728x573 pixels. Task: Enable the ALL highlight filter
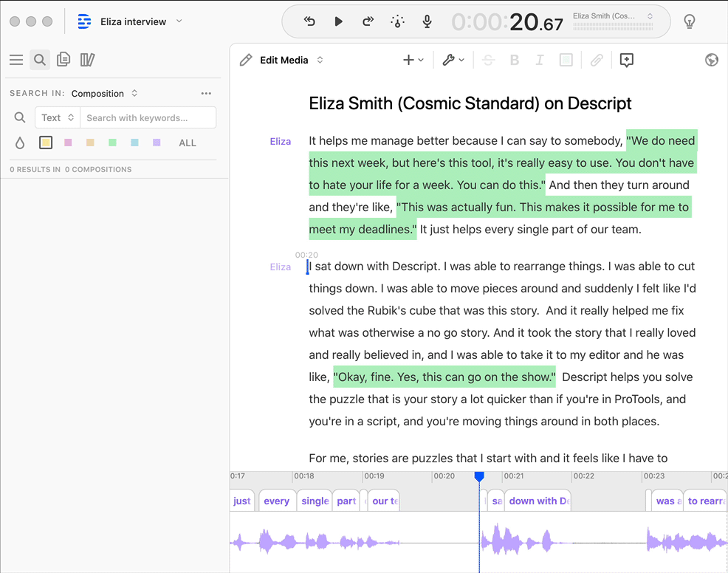click(187, 143)
